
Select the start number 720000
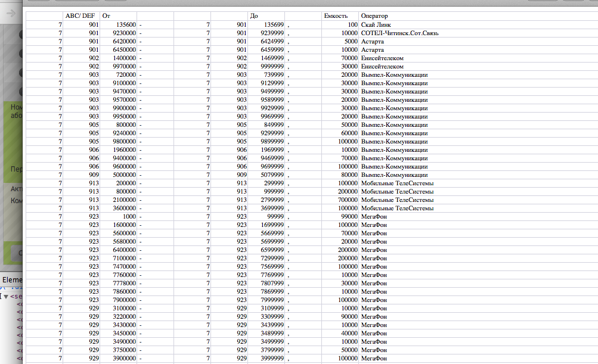126,75
